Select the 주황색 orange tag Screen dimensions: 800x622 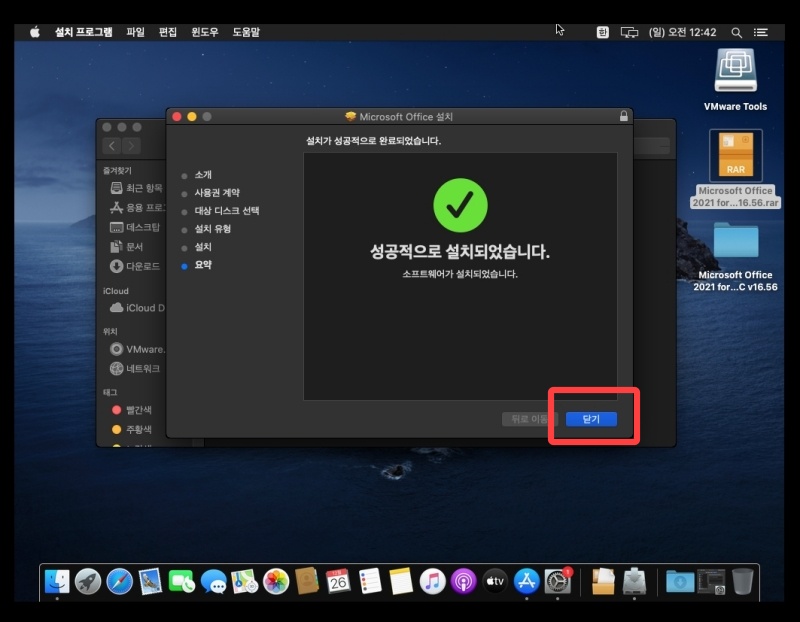pyautogui.click(x=132, y=429)
